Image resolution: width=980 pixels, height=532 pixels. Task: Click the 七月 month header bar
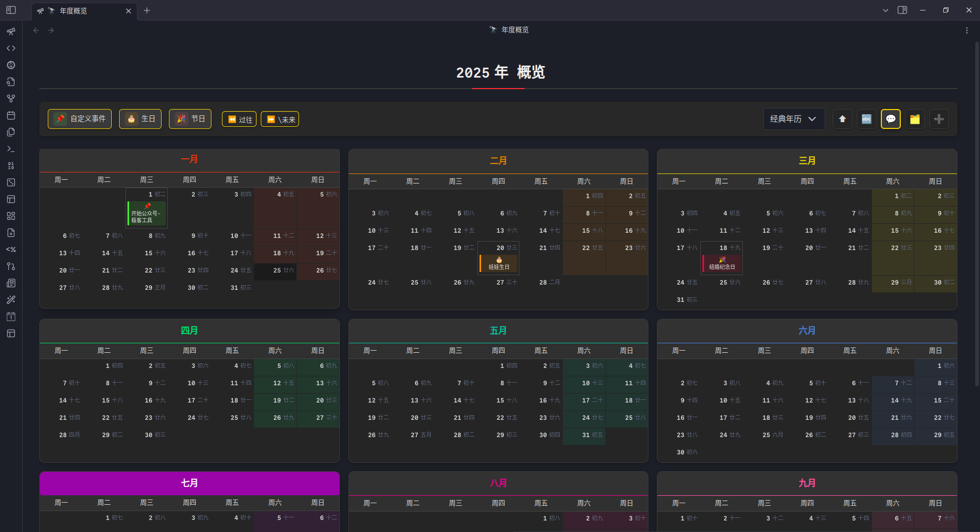tap(189, 483)
